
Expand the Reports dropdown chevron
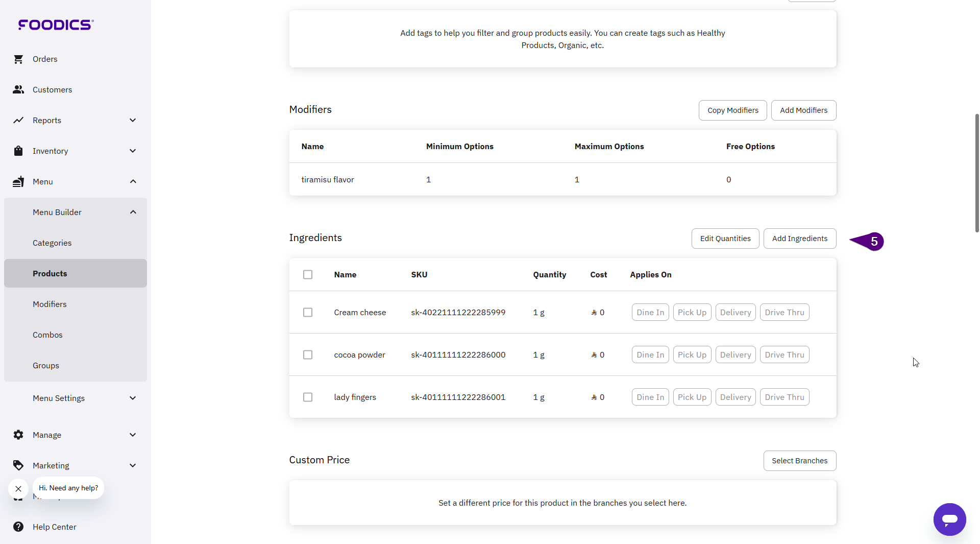pos(133,121)
